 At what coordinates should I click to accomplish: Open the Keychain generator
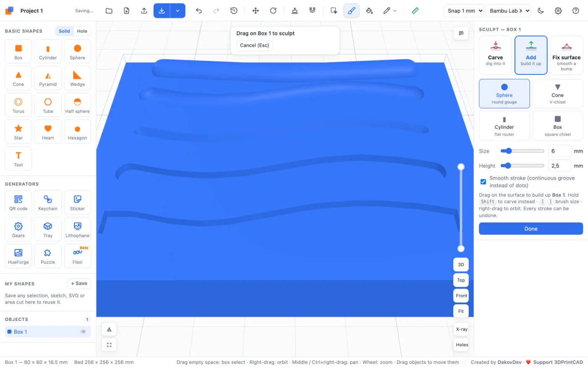tap(48, 202)
